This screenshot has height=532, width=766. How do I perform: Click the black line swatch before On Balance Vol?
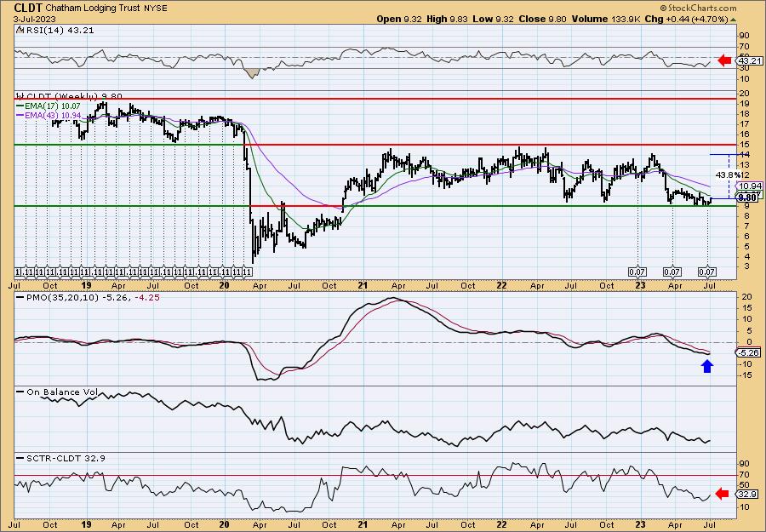click(20, 392)
